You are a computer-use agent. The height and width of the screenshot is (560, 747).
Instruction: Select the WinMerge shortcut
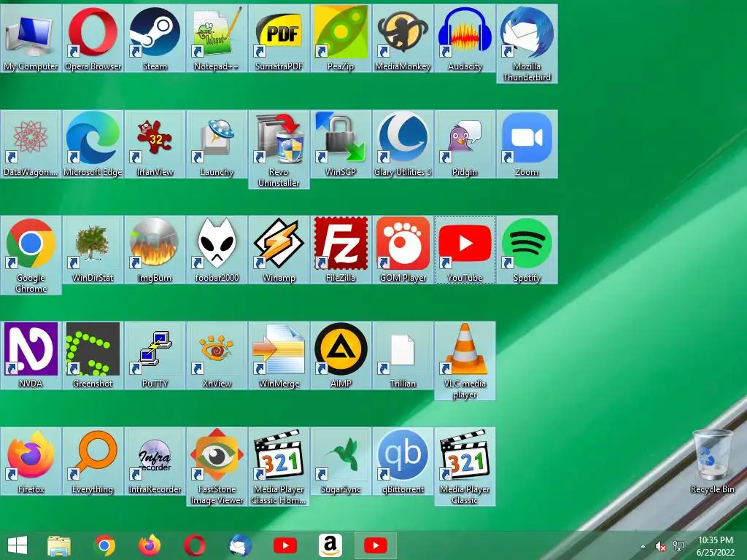point(279,355)
